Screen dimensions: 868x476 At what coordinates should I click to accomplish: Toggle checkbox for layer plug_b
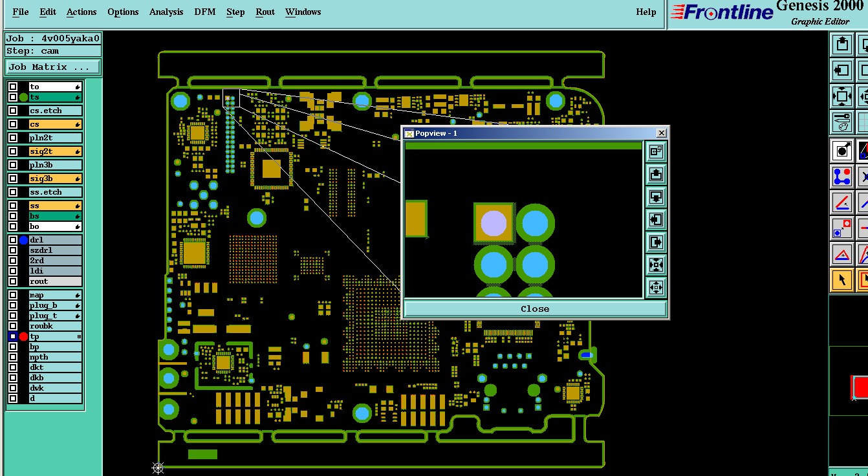click(x=13, y=305)
